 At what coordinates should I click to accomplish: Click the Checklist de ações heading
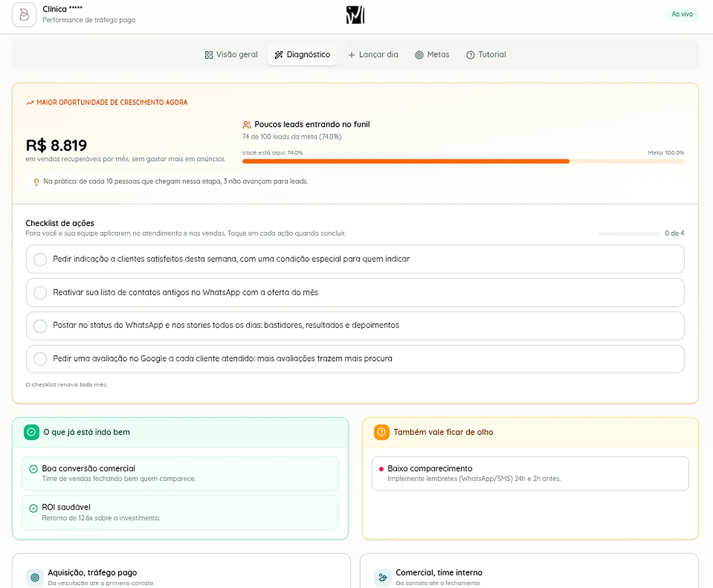tap(60, 223)
